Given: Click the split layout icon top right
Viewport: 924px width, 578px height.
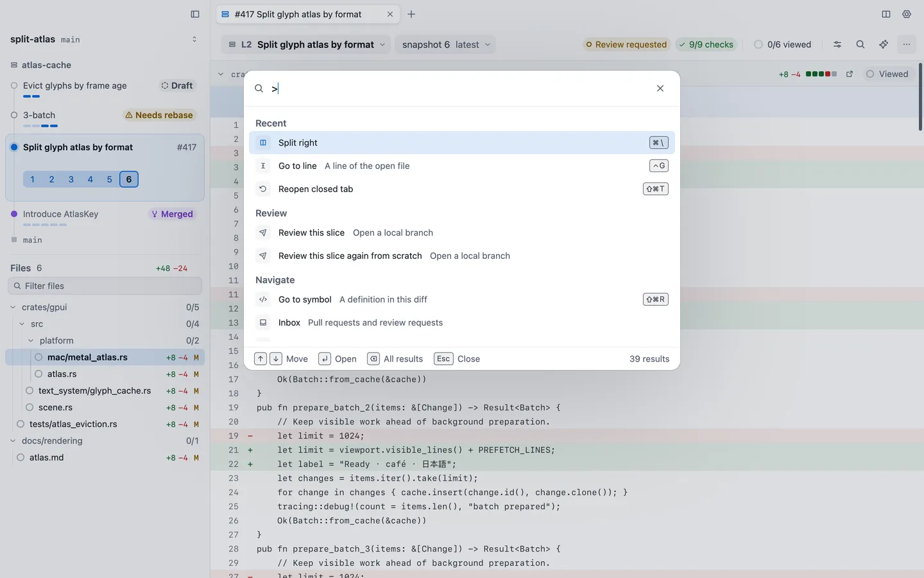Looking at the screenshot, I should [x=886, y=14].
